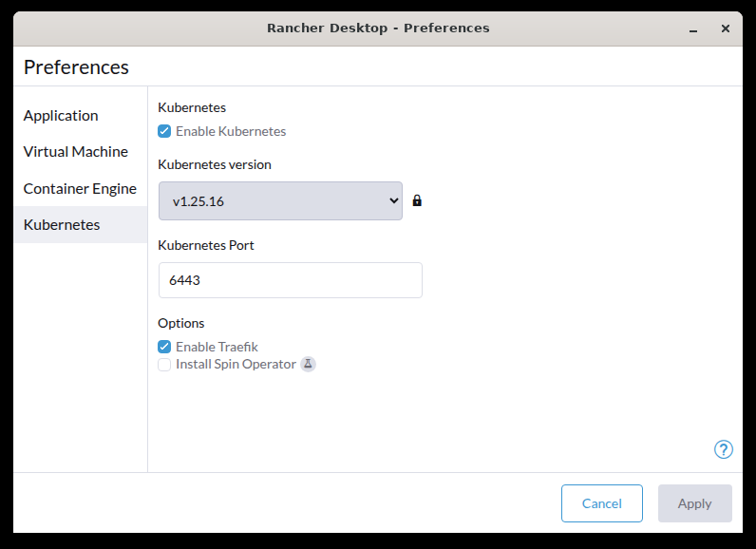Focus the Kubernetes Port field containing 6443

pos(290,280)
